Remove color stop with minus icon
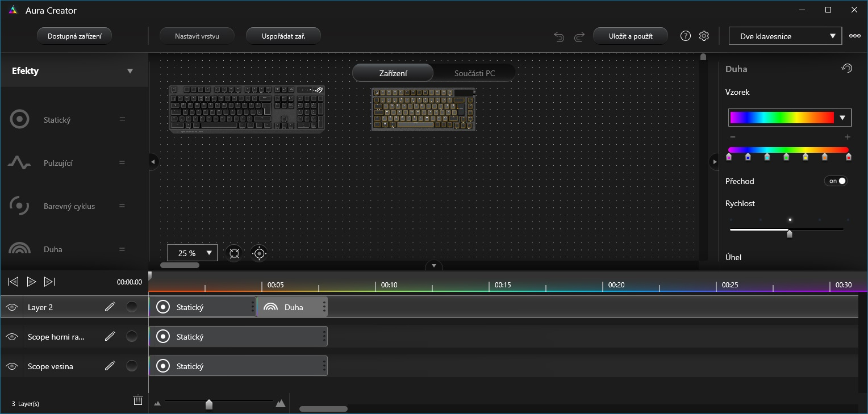This screenshot has height=414, width=868. tap(733, 137)
